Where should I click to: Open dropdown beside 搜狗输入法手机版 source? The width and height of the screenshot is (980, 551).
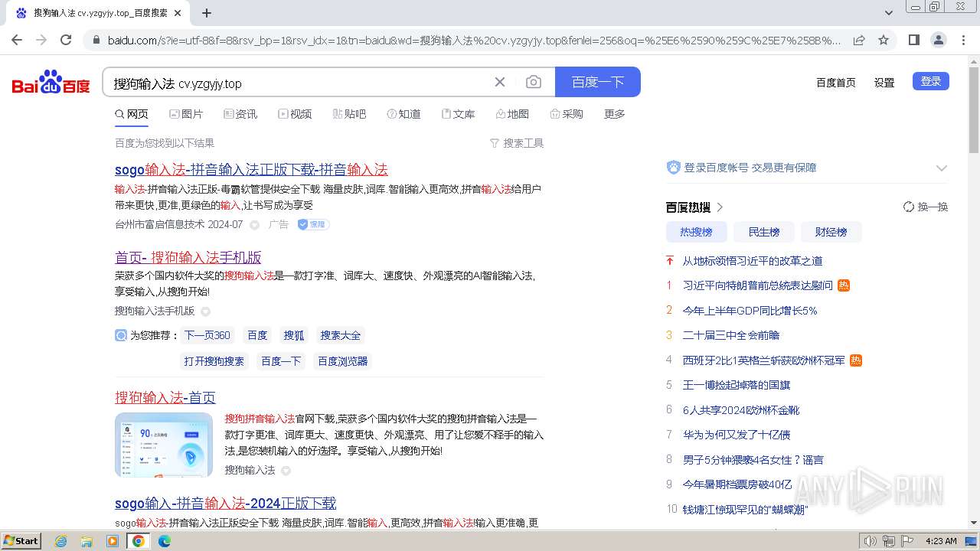[205, 311]
